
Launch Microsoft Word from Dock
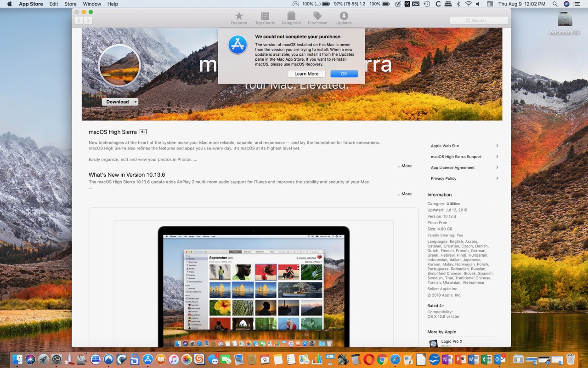tap(474, 359)
